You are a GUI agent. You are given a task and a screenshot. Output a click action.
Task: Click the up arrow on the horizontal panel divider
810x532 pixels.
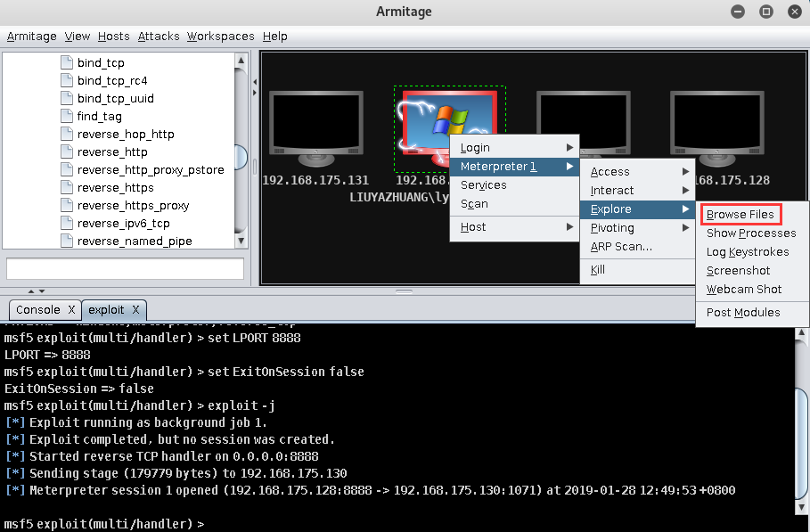click(x=31, y=291)
